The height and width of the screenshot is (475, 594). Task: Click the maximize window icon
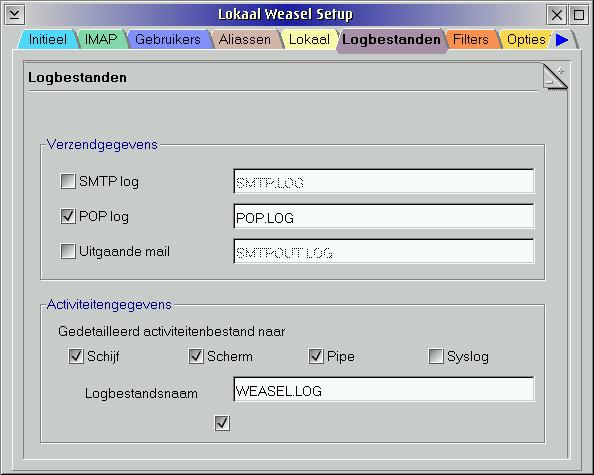(x=578, y=16)
